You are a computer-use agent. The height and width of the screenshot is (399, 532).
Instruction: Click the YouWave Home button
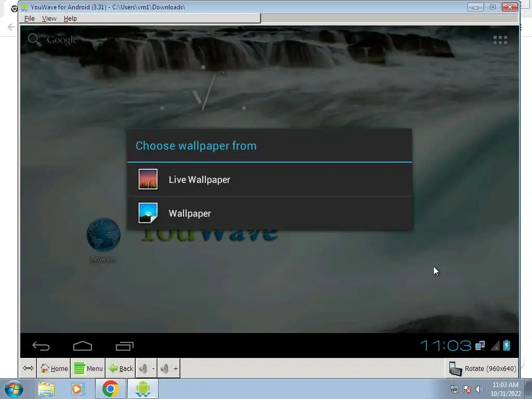(x=54, y=368)
